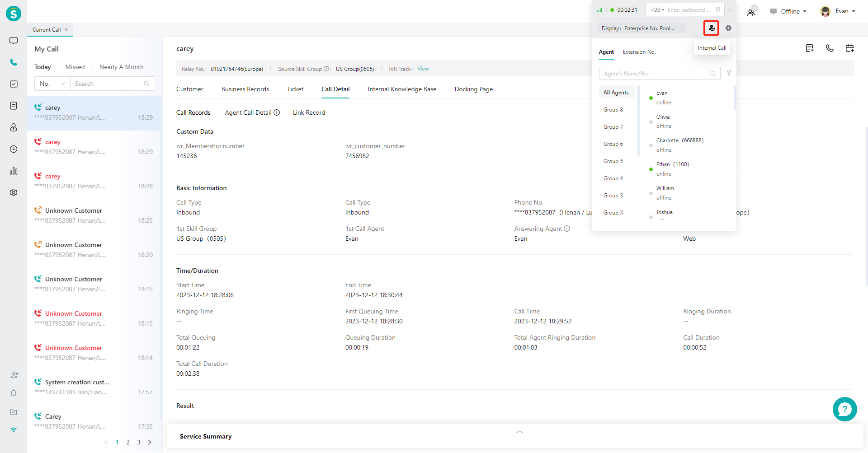The width and height of the screenshot is (868, 453).
Task: Open the Display Enterprise No. Pool selector
Action: tap(641, 28)
